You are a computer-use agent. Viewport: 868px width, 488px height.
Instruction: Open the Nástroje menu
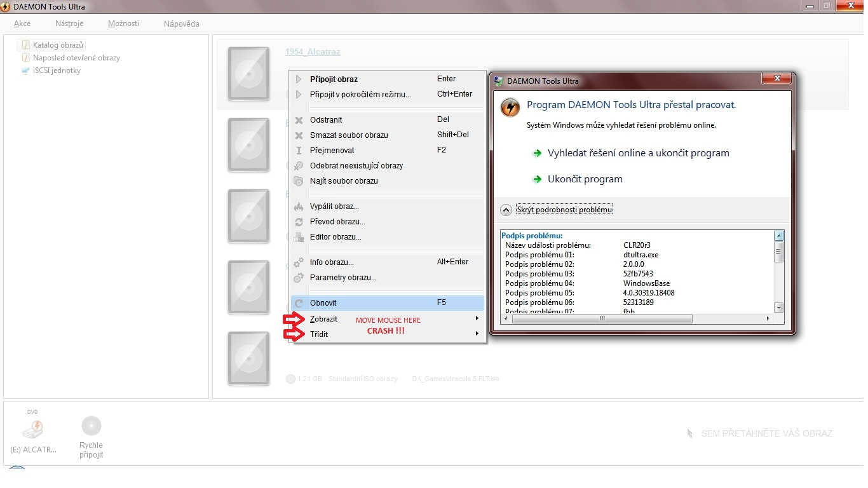point(69,24)
